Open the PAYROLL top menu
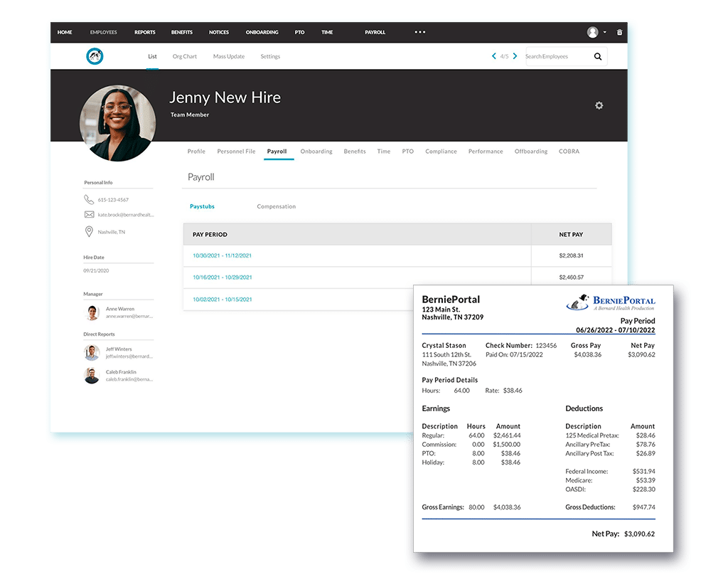Screen dimensions: 728x577 (x=375, y=32)
